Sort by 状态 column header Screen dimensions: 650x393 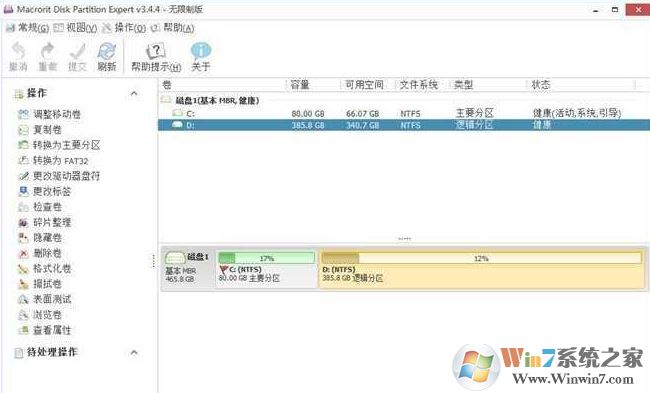581,85
